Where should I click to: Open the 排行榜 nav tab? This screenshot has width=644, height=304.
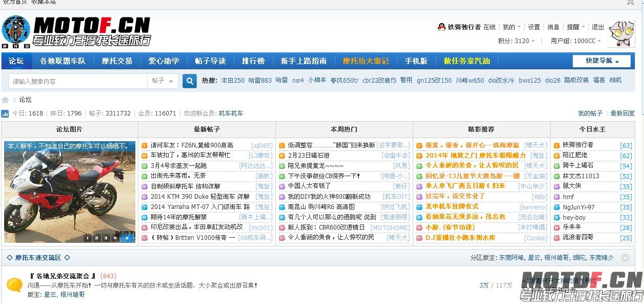click(253, 61)
